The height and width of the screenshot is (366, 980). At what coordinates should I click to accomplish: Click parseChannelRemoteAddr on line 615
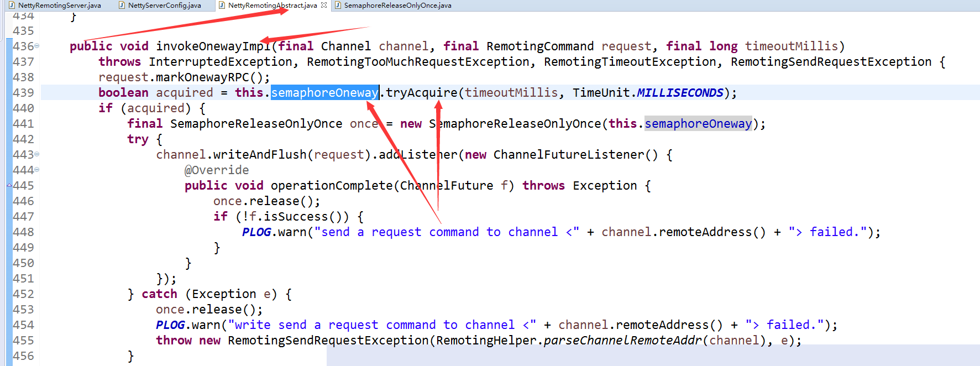pyautogui.click(x=623, y=341)
